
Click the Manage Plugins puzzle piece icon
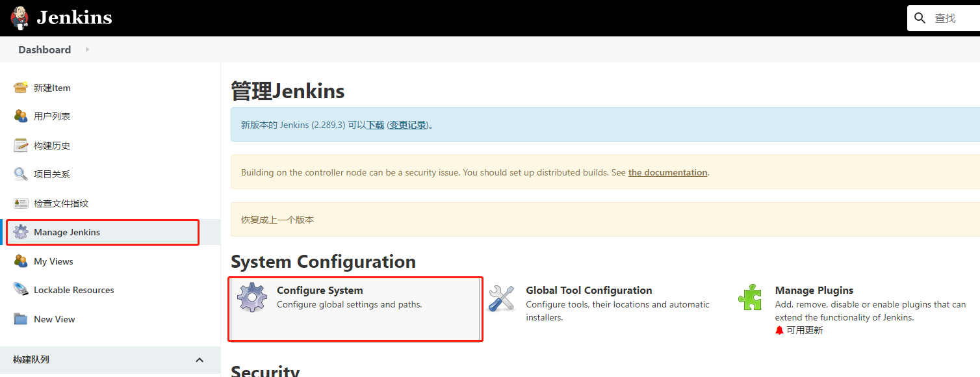point(750,298)
